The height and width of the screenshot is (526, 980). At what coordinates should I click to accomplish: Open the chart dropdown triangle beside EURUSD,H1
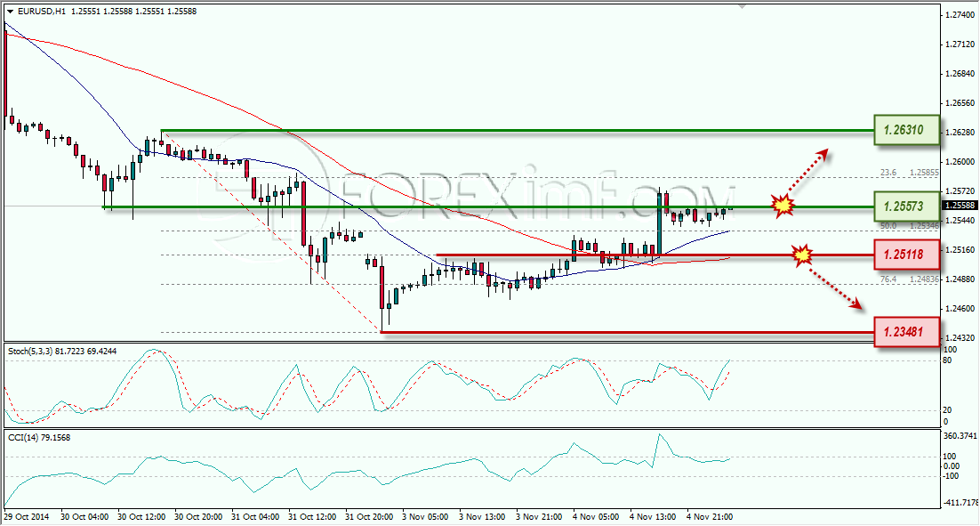tap(10, 12)
